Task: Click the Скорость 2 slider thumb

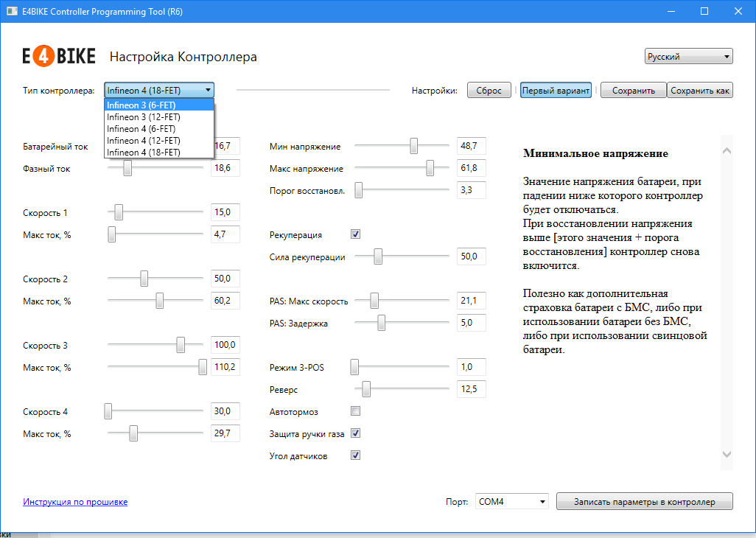Action: (144, 279)
